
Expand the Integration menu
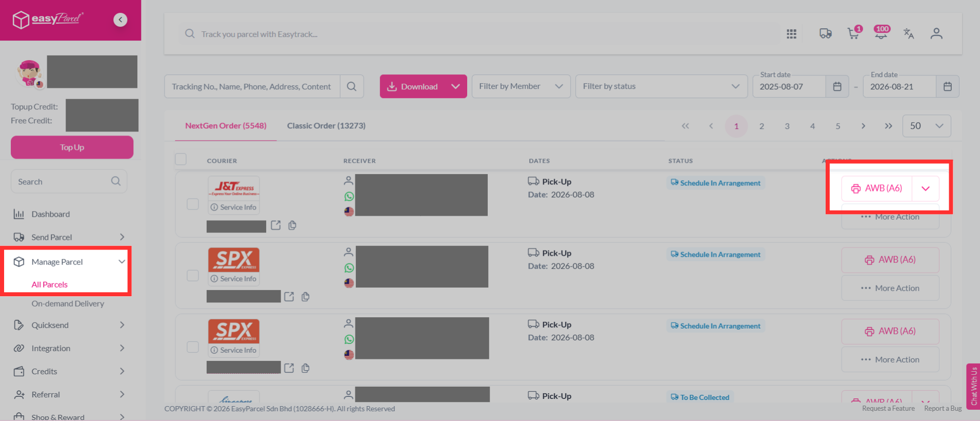(x=69, y=348)
